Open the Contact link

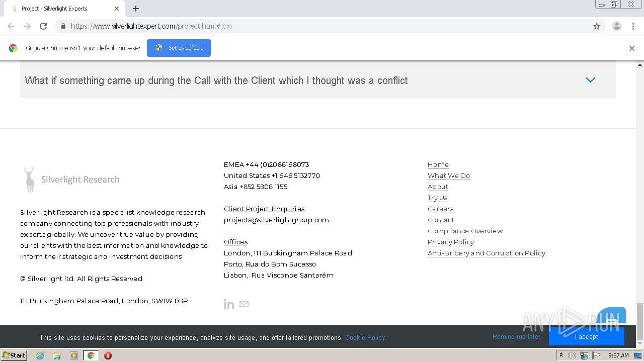tap(441, 220)
